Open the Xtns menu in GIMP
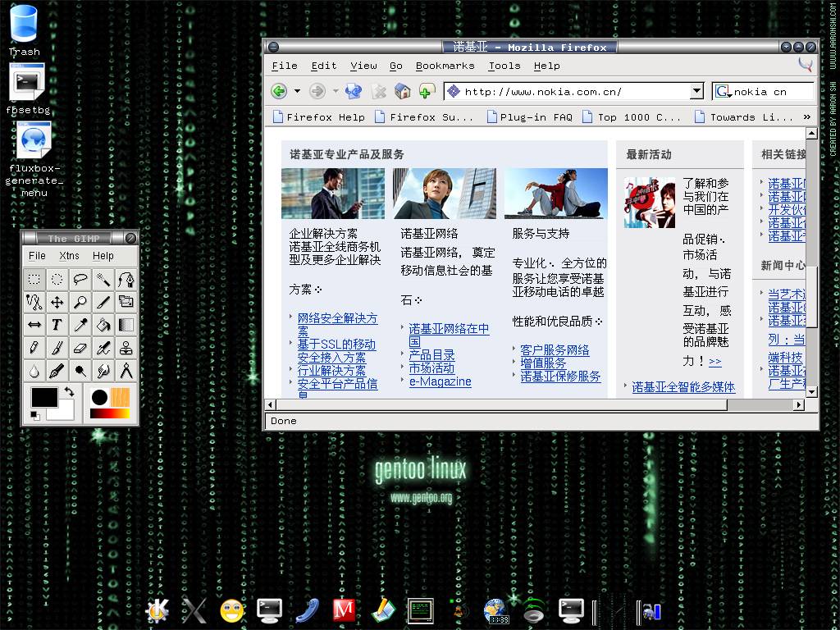 [x=69, y=256]
